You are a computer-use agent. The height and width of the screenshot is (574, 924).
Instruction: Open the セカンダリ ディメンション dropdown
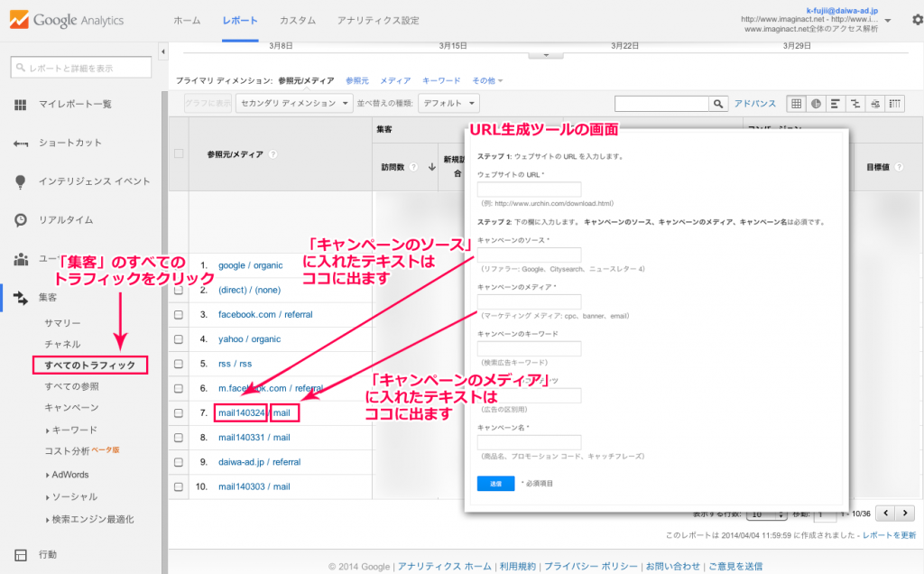point(294,103)
